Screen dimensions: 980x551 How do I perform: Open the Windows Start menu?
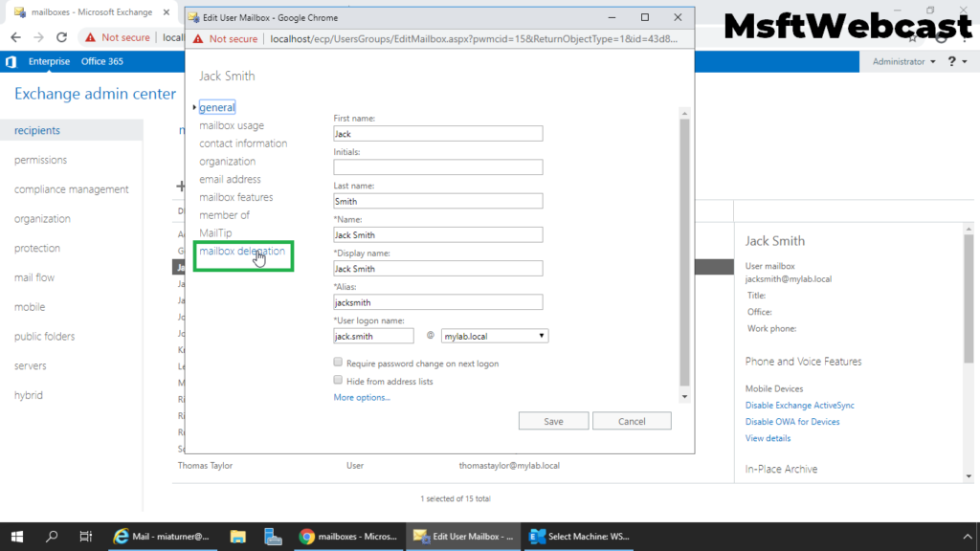point(17,536)
